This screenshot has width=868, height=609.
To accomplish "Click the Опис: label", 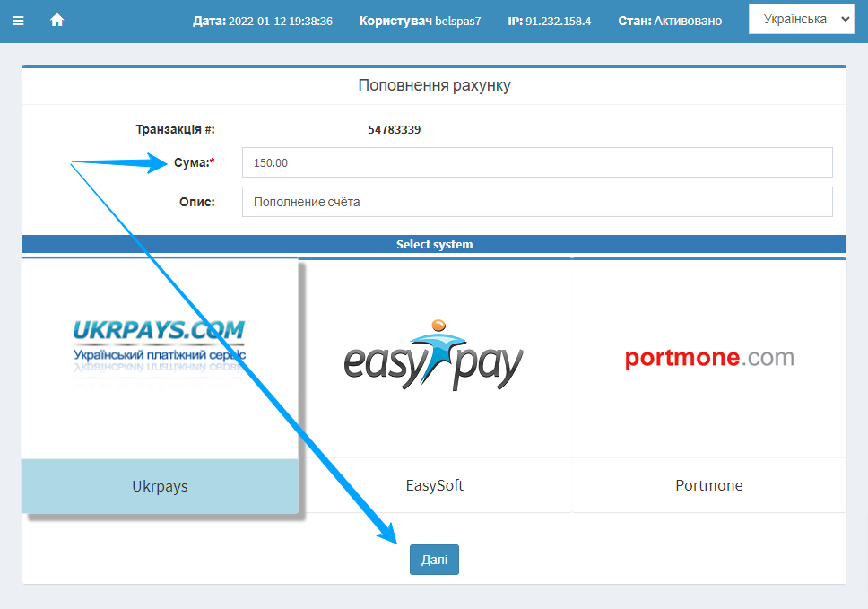I will (x=197, y=202).
